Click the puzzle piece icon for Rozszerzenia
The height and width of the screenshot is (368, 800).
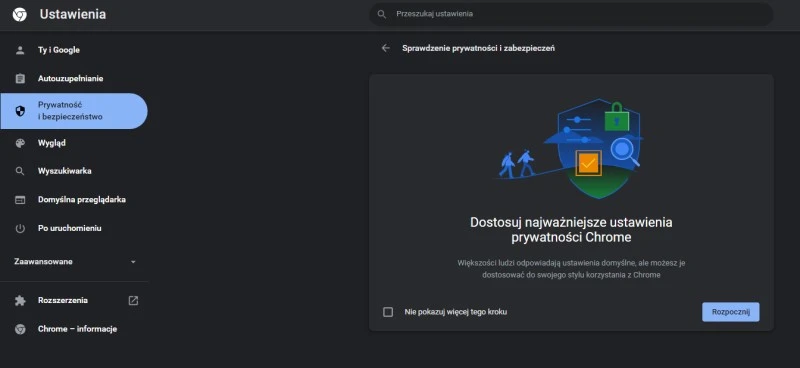pyautogui.click(x=20, y=301)
